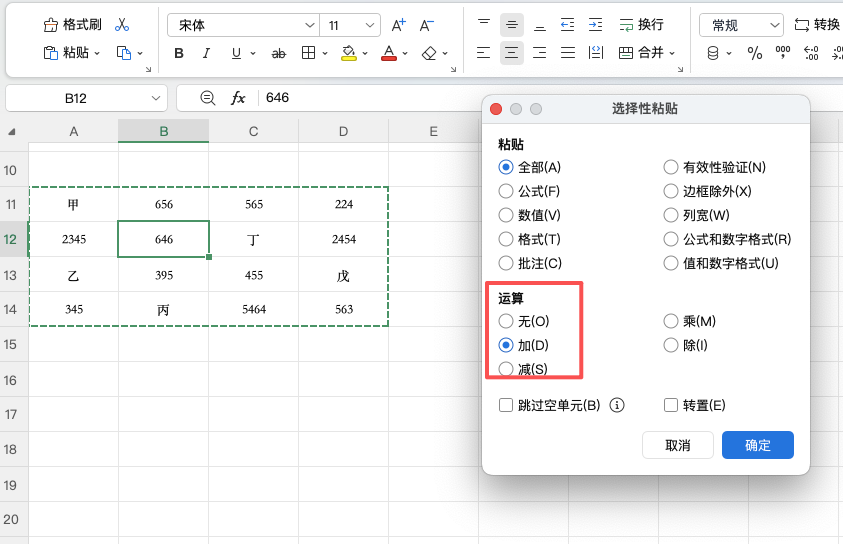
Task: Open the fill color dropdown arrow
Action: click(x=365, y=54)
